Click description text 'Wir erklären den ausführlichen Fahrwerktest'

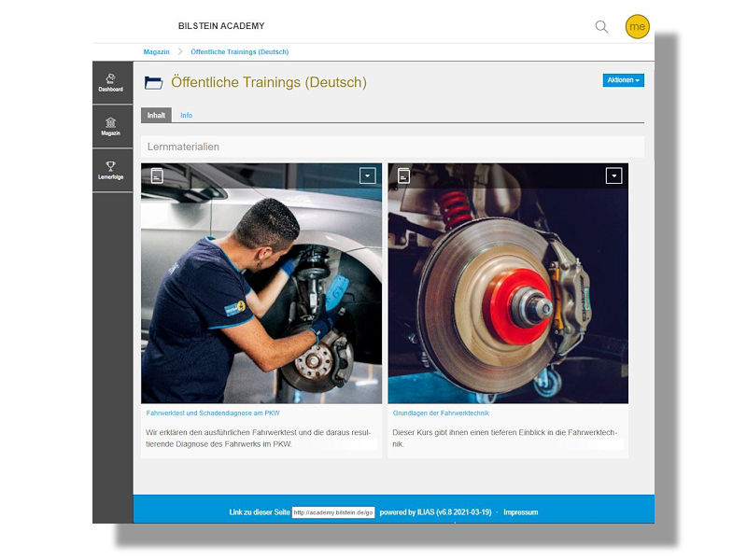click(259, 438)
